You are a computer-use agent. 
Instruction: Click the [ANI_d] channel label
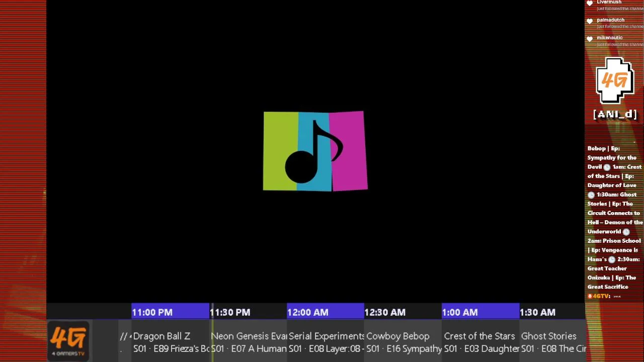click(x=615, y=115)
